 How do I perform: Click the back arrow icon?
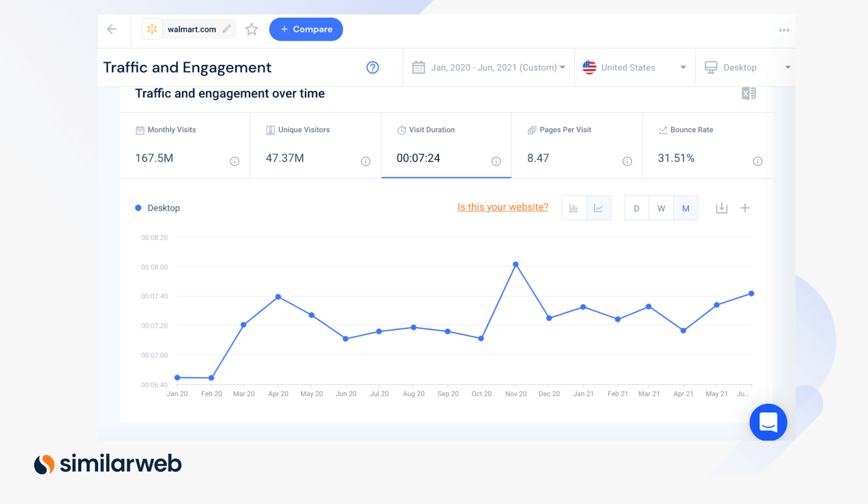tap(112, 29)
